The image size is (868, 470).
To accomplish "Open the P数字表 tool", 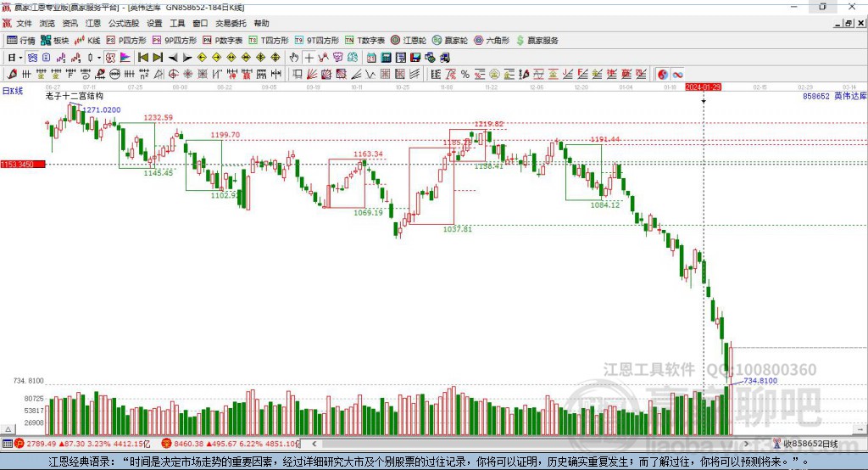I will pyautogui.click(x=223, y=41).
